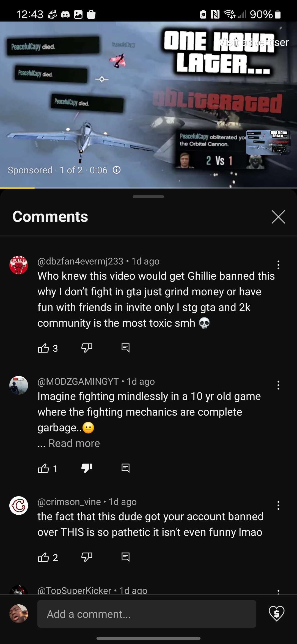The height and width of the screenshot is (644, 297).
Task: Open Super Thanks heart dollar icon
Action: (276, 614)
